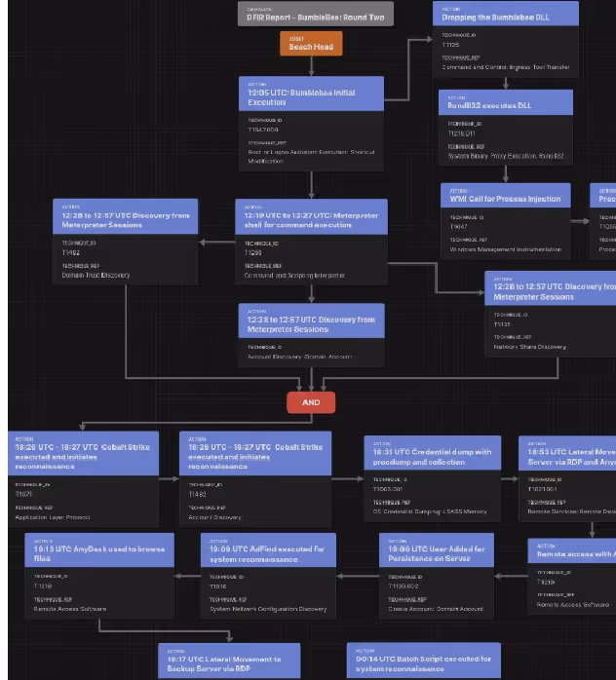The height and width of the screenshot is (680, 616).
Task: Select the '12:05 UTC: Bumblebee Initial Execution' header
Action: tap(311, 94)
